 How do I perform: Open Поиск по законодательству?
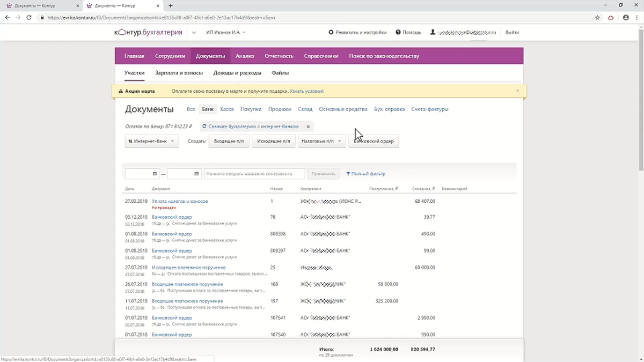pos(384,56)
